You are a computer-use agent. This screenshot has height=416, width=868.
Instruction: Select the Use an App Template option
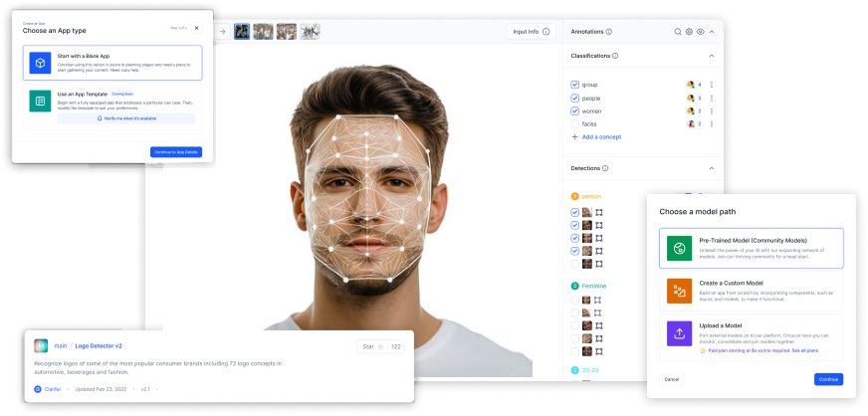pyautogui.click(x=111, y=105)
